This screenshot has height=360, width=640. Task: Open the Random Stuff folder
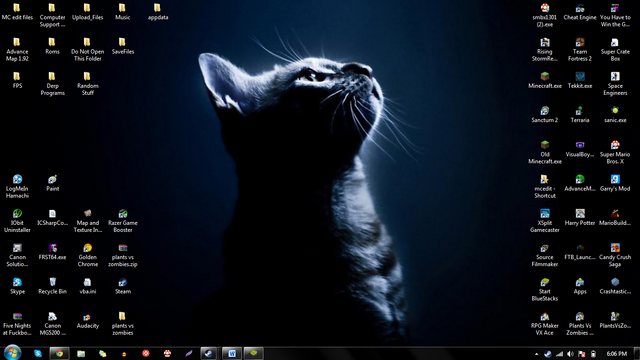pos(87,84)
